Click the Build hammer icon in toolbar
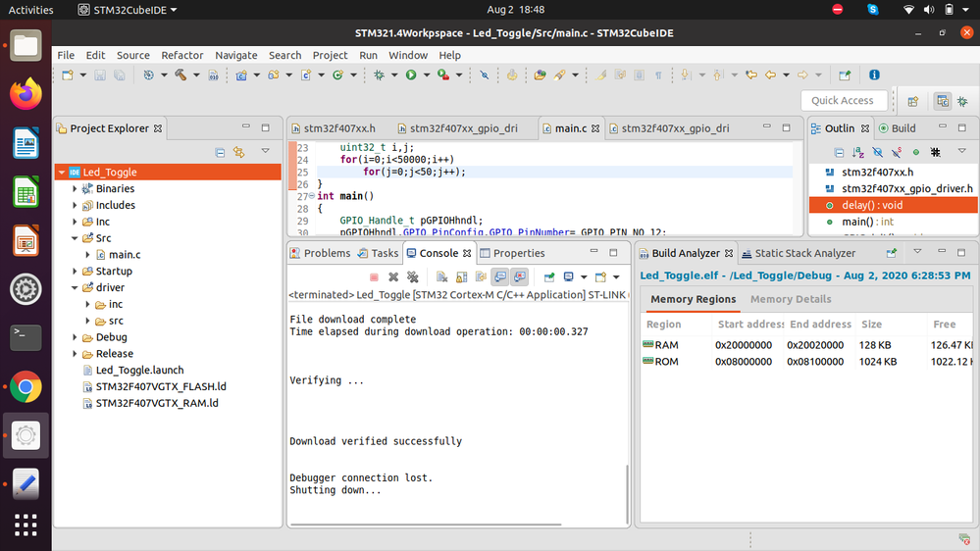The image size is (980, 551). pos(181,75)
